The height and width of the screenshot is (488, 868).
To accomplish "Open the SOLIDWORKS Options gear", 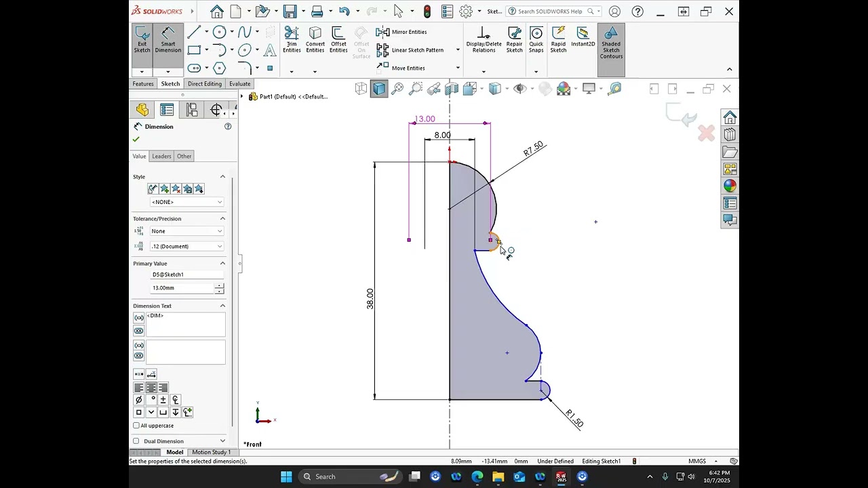I will click(x=465, y=12).
